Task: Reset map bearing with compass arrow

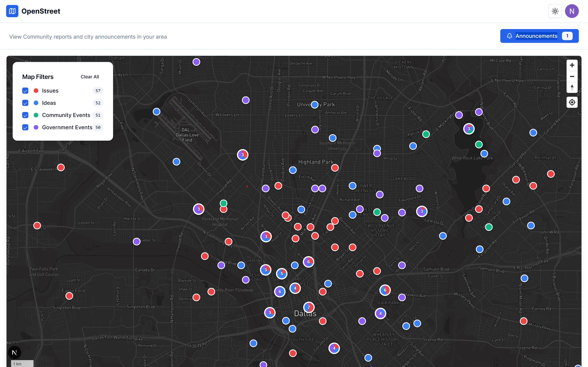Action: [572, 87]
